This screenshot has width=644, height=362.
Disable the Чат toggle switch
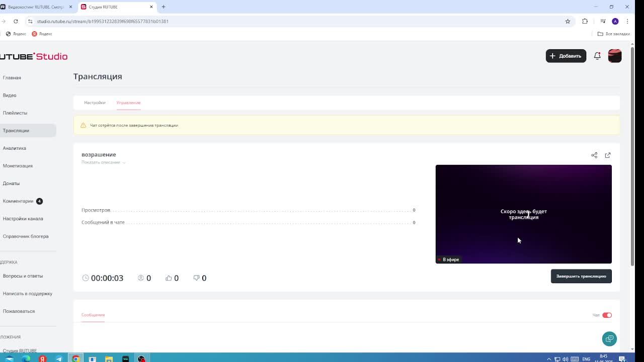click(x=607, y=315)
